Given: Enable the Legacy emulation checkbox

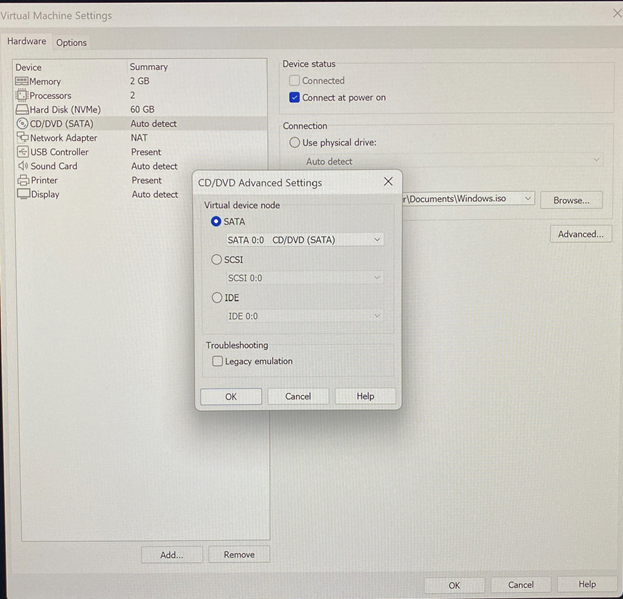Looking at the screenshot, I should (217, 361).
